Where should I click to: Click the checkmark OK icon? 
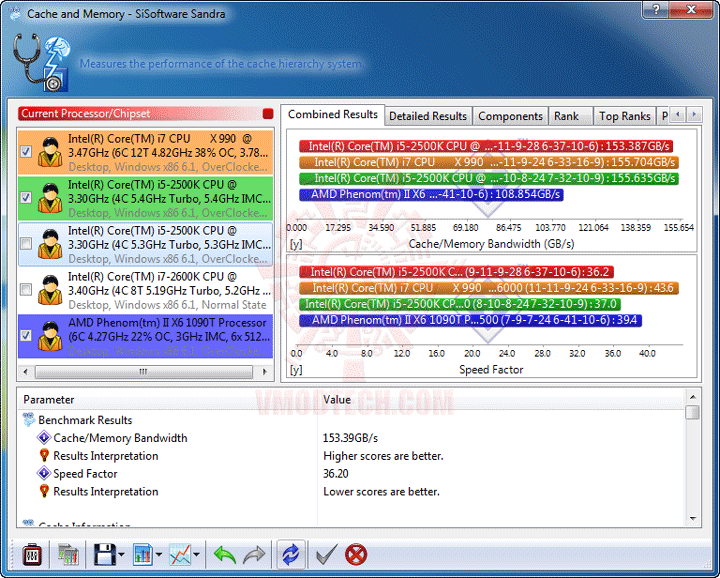[327, 554]
